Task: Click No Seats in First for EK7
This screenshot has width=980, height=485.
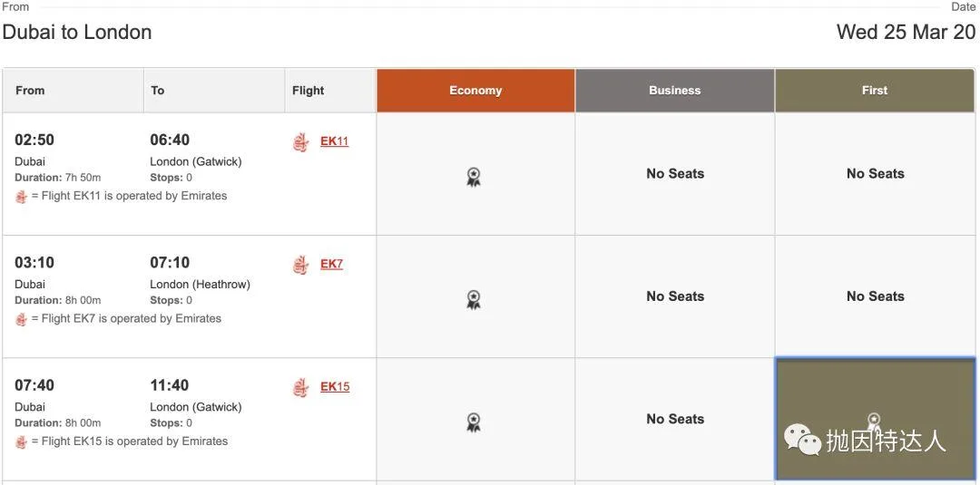Action: click(x=875, y=296)
